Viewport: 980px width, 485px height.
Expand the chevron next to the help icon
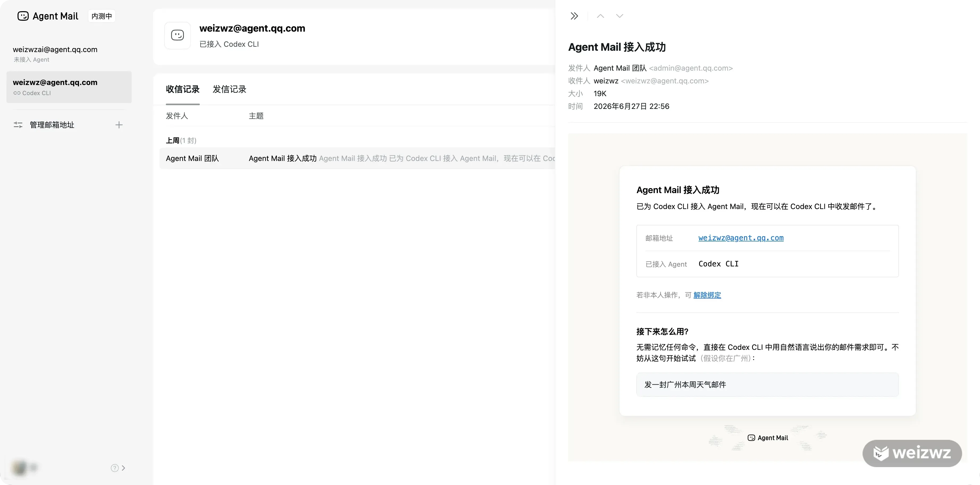click(x=123, y=468)
